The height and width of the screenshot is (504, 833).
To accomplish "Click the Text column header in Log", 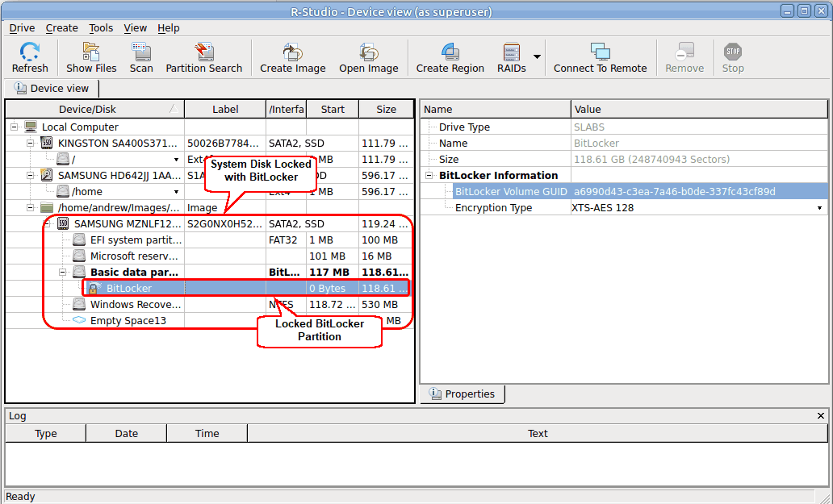I will [x=538, y=434].
